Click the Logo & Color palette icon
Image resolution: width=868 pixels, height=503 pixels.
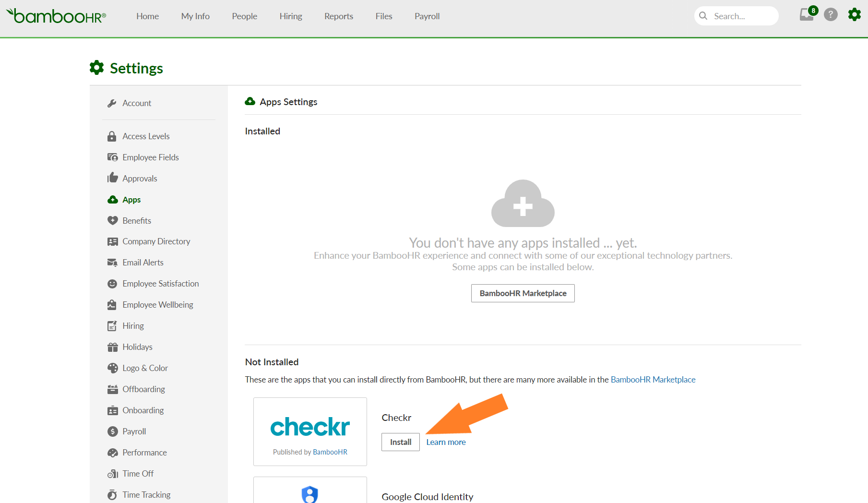[112, 368]
